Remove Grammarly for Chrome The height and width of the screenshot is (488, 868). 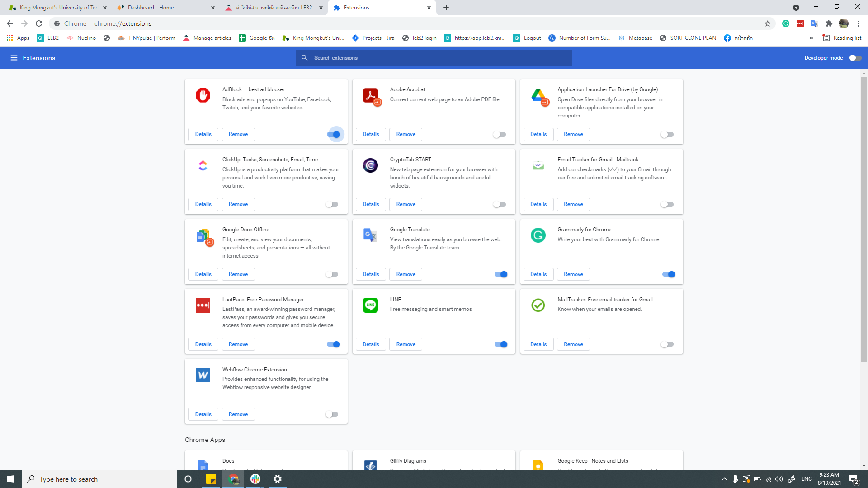[574, 274]
